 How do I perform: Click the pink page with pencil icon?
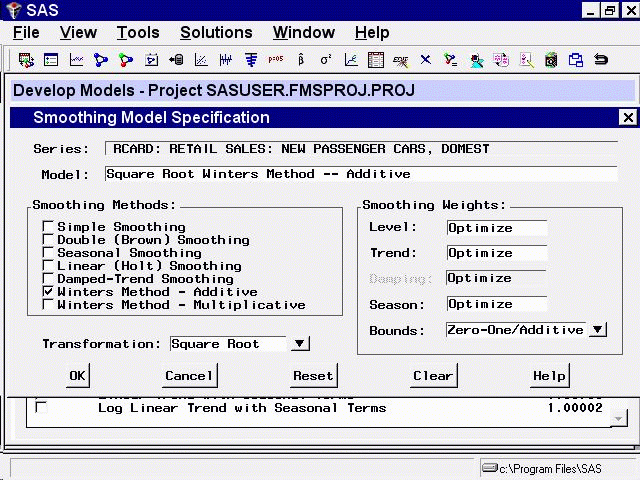(526, 60)
